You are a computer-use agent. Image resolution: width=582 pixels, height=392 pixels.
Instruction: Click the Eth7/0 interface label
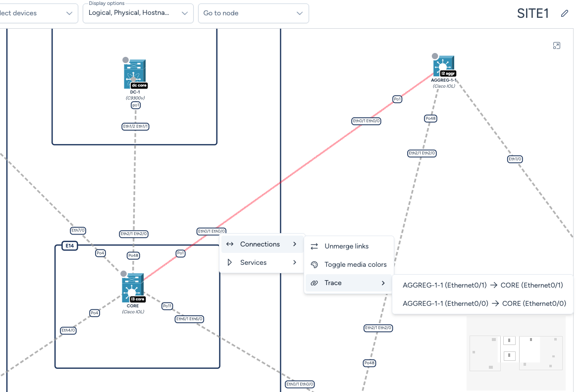point(78,231)
